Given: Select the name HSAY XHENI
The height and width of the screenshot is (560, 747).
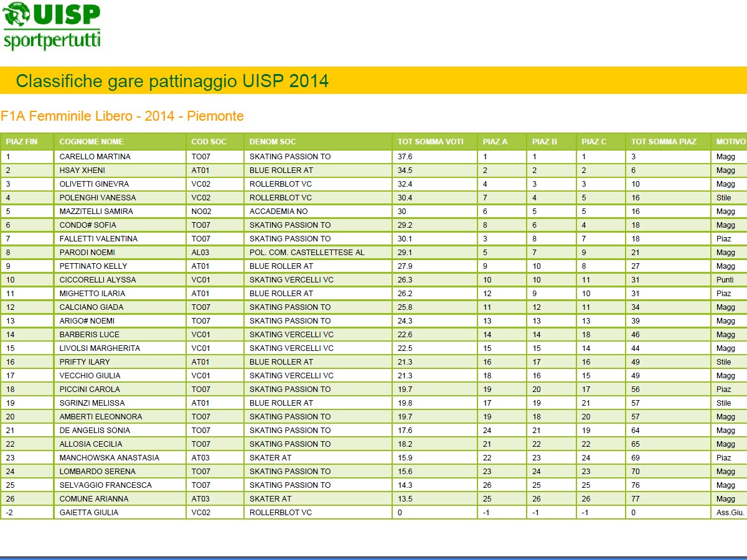Looking at the screenshot, I should (x=82, y=170).
